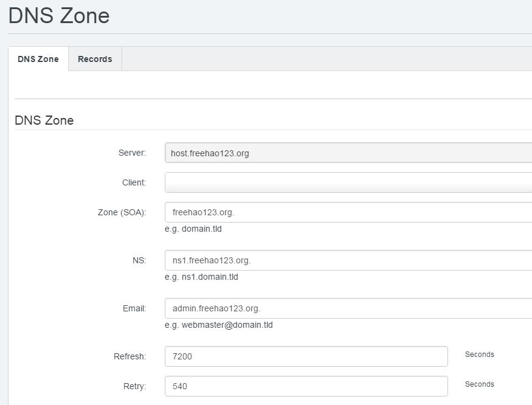Focus the NS field containing ns1.freehao123.org.

point(348,260)
